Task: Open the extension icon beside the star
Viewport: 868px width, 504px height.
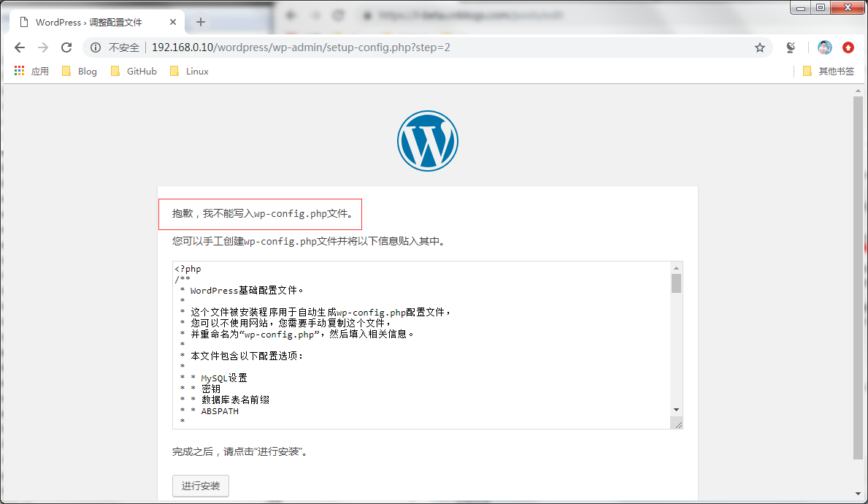Action: (791, 47)
